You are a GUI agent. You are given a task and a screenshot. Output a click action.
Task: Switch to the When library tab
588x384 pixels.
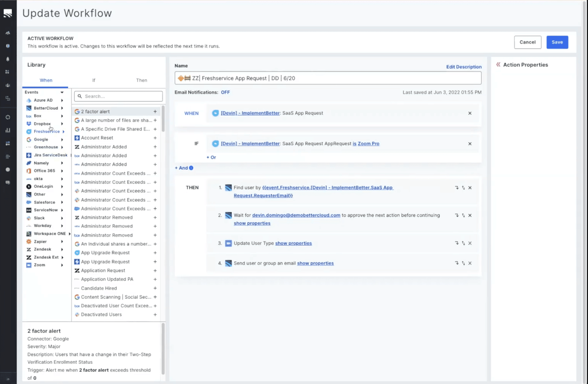[46, 80]
